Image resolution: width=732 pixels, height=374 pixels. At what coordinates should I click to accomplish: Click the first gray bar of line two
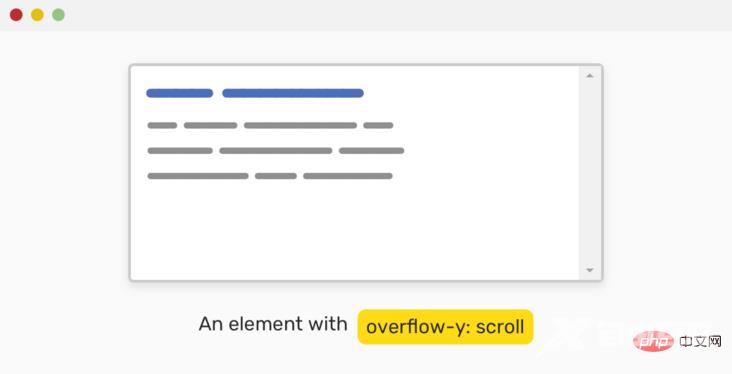click(x=180, y=150)
